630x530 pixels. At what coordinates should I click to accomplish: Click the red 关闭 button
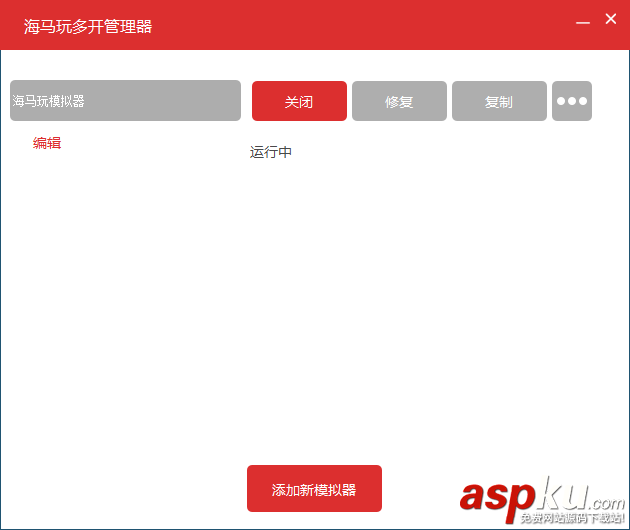(x=299, y=101)
